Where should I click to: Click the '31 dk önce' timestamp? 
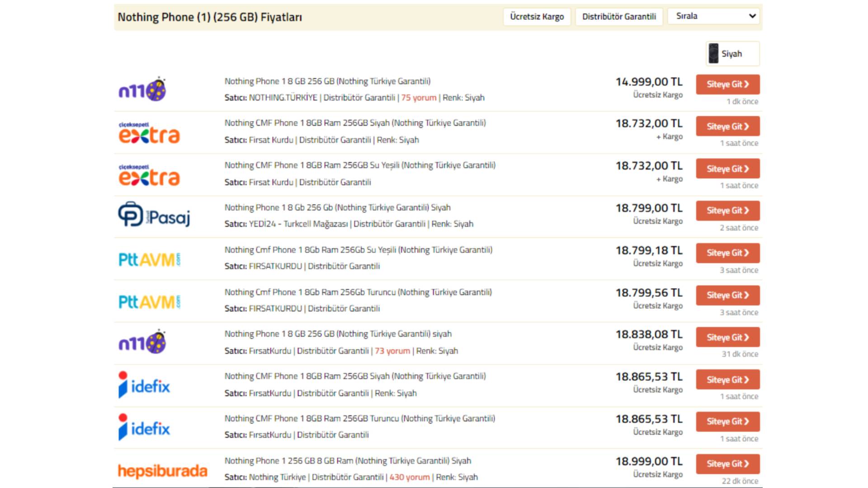pyautogui.click(x=740, y=354)
